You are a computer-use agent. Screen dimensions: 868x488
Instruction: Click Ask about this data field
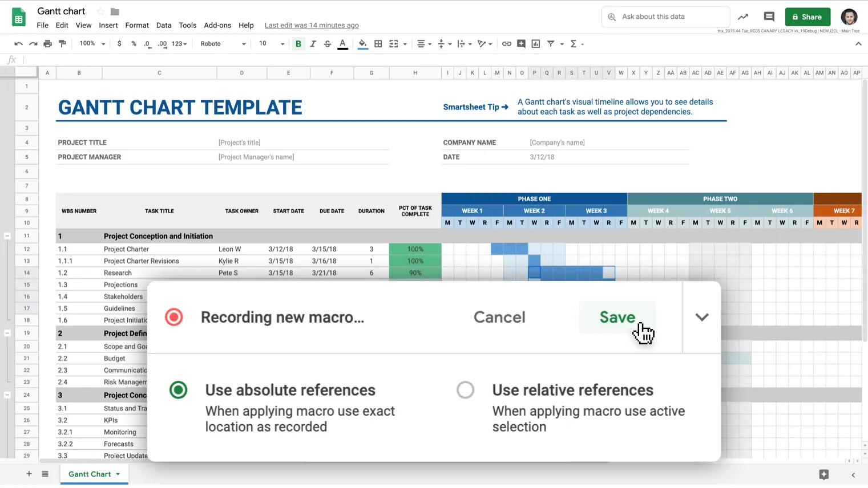pos(665,17)
